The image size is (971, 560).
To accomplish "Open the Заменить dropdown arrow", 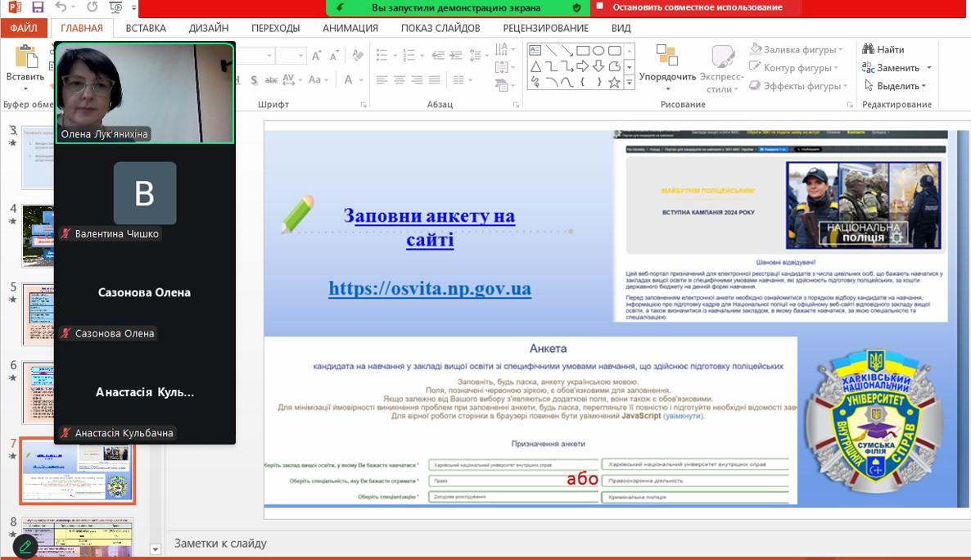I will 928,68.
